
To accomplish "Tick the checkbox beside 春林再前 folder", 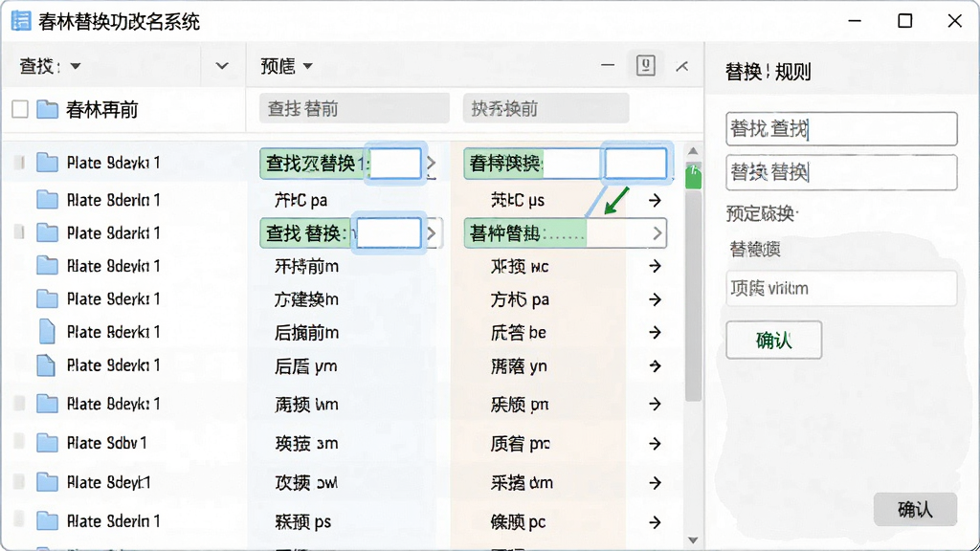I will (20, 109).
